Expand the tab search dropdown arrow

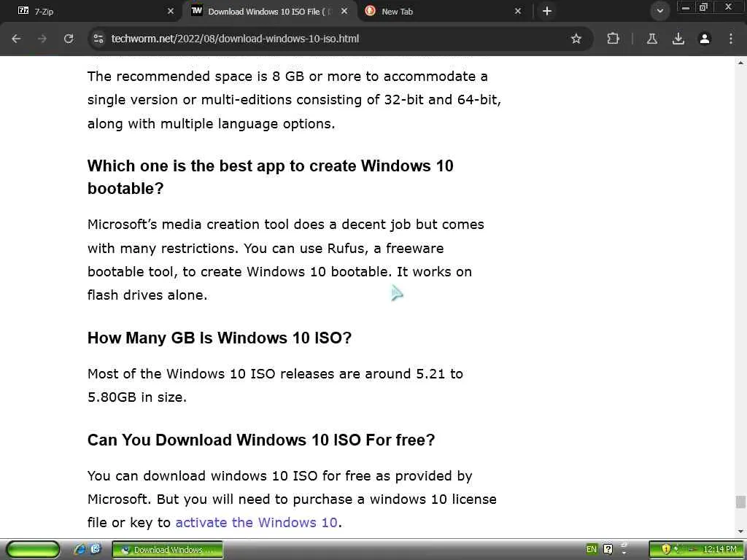659,11
